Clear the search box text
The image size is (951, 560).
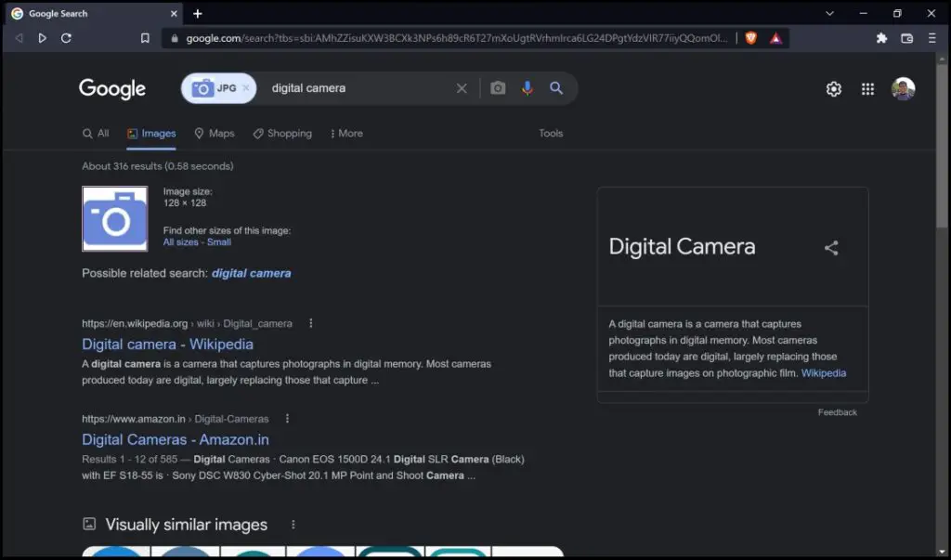pyautogui.click(x=462, y=88)
